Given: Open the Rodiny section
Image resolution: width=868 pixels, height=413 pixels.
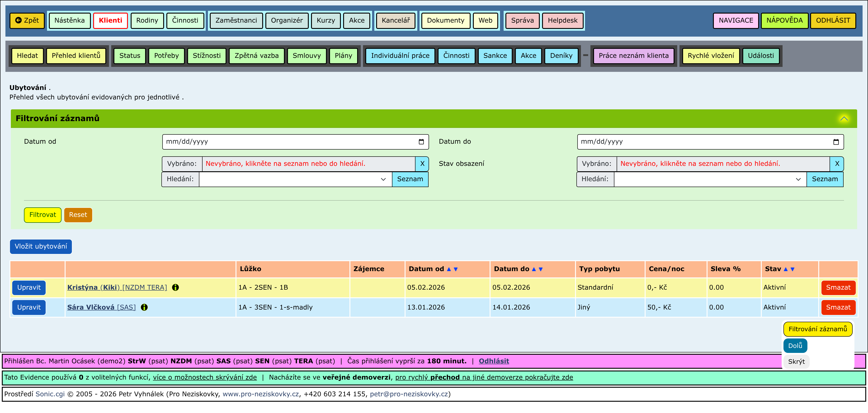Looking at the screenshot, I should (147, 21).
